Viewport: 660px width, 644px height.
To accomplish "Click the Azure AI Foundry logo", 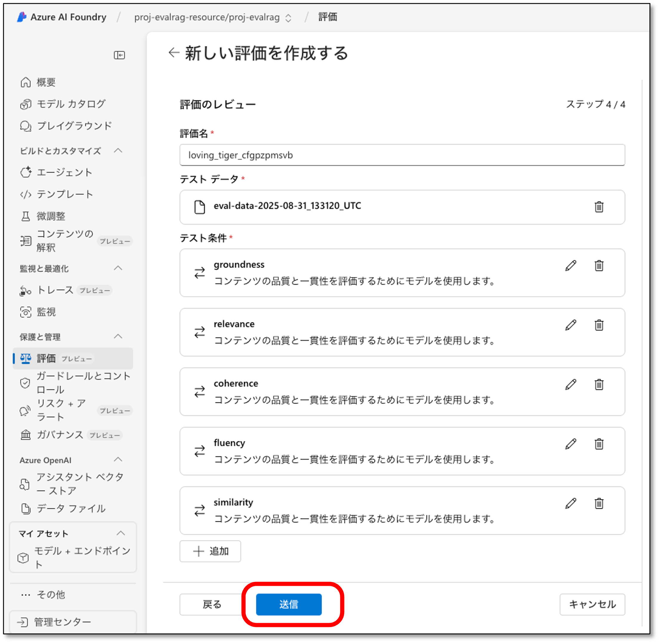I will pos(22,17).
